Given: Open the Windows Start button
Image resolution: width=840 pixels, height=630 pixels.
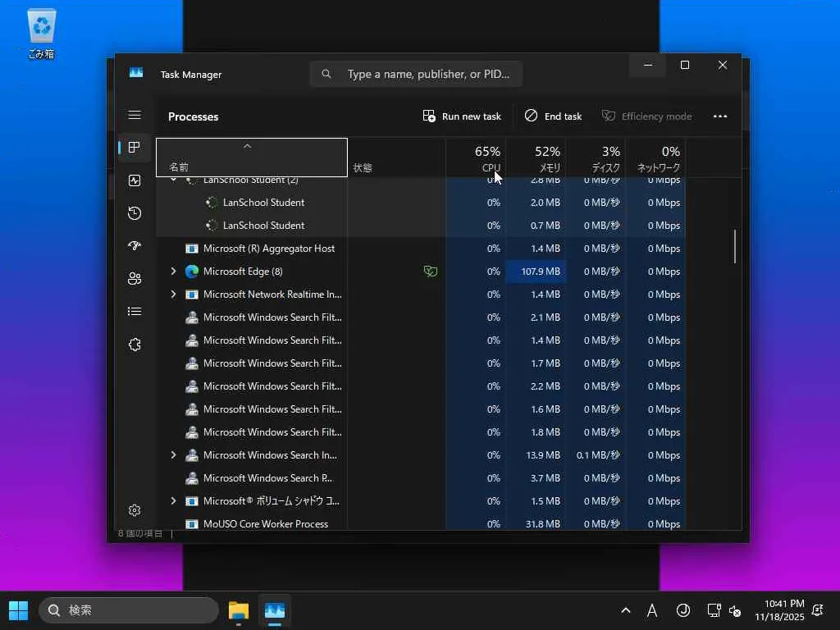Looking at the screenshot, I should pyautogui.click(x=18, y=610).
